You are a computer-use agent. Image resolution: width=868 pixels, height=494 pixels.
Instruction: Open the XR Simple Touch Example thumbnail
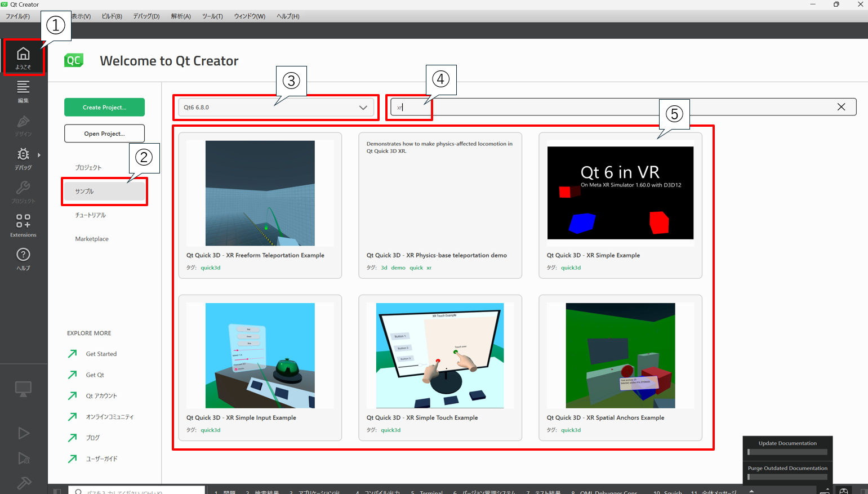440,355
